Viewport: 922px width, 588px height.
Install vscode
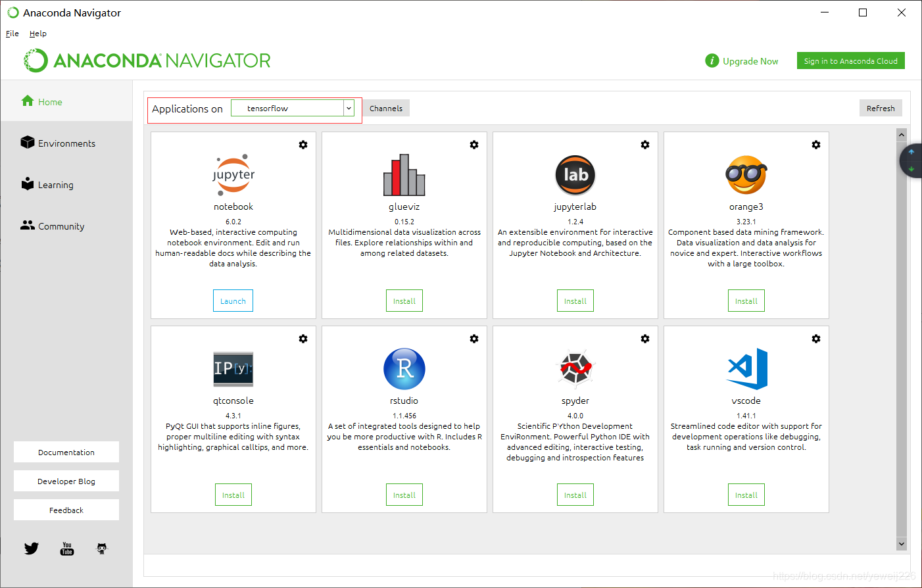746,495
